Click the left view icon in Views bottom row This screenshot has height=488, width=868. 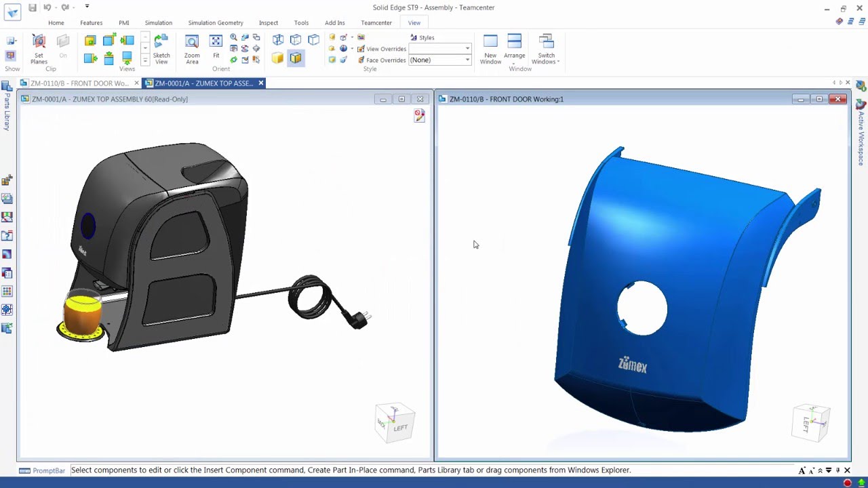[90, 58]
